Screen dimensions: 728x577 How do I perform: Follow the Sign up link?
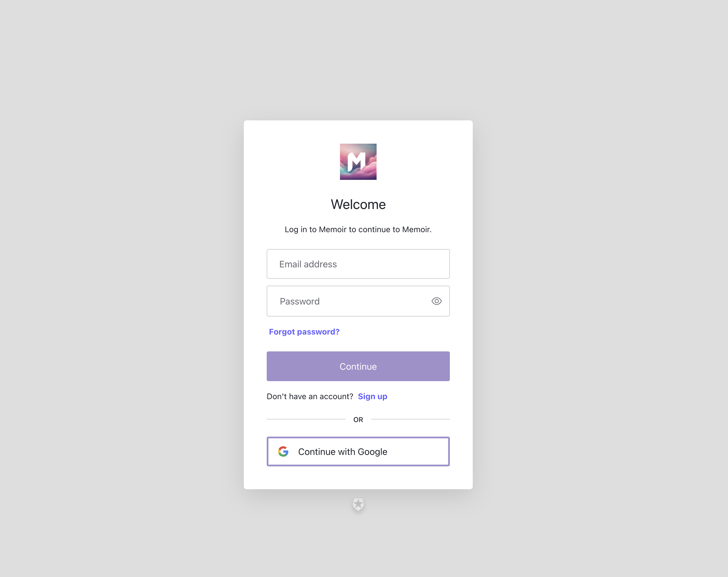tap(372, 396)
